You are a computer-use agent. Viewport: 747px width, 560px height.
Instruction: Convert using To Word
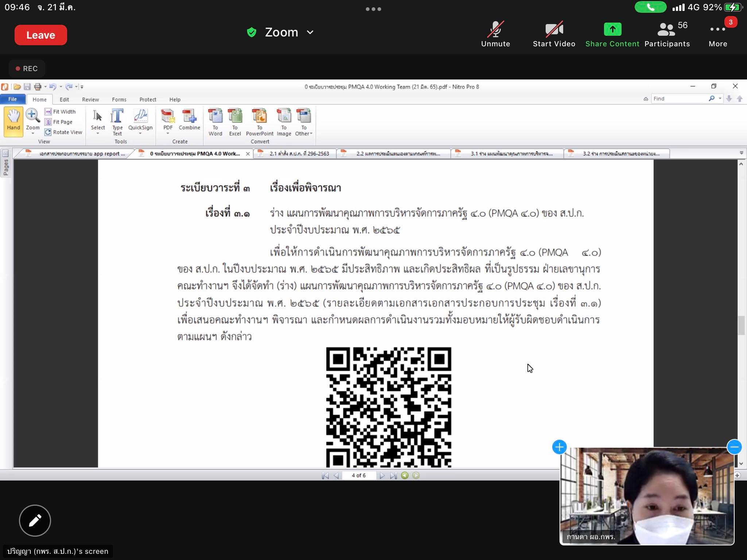pyautogui.click(x=215, y=122)
